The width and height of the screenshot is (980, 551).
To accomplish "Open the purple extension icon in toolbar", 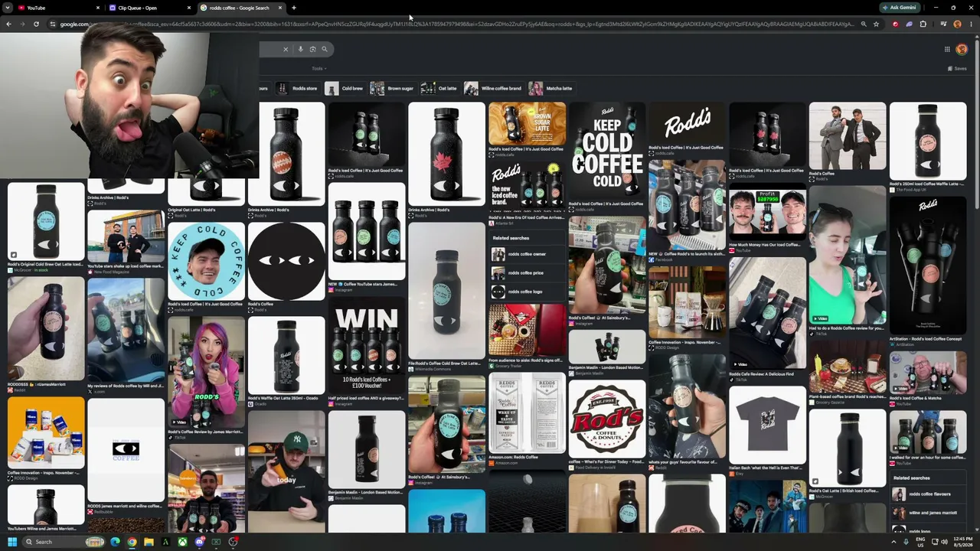I will coord(909,24).
